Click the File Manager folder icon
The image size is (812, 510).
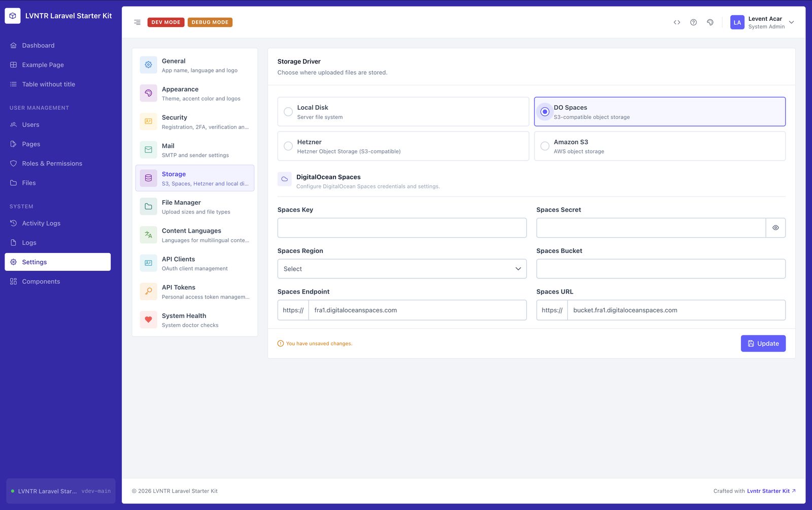click(148, 207)
